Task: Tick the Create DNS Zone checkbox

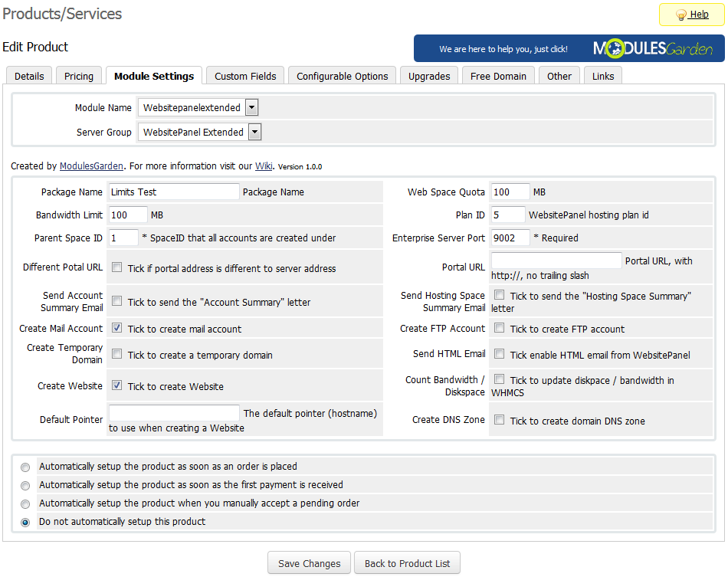Action: click(x=499, y=420)
